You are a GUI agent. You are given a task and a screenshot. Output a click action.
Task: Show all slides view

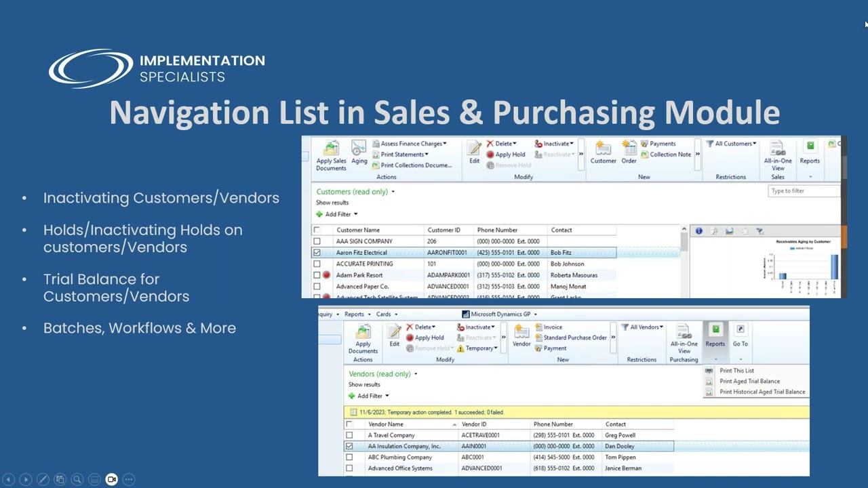point(60,479)
